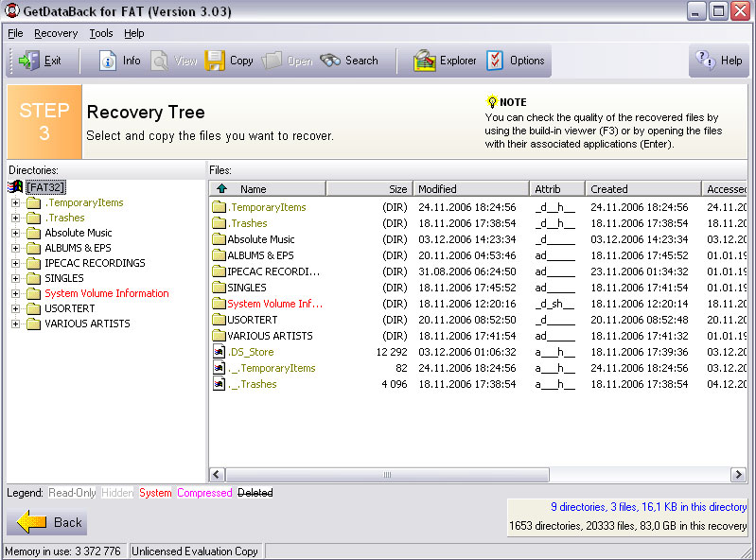Click the .Trashes folder icon in file list
Viewport: 756px width, 560px height.
click(219, 222)
